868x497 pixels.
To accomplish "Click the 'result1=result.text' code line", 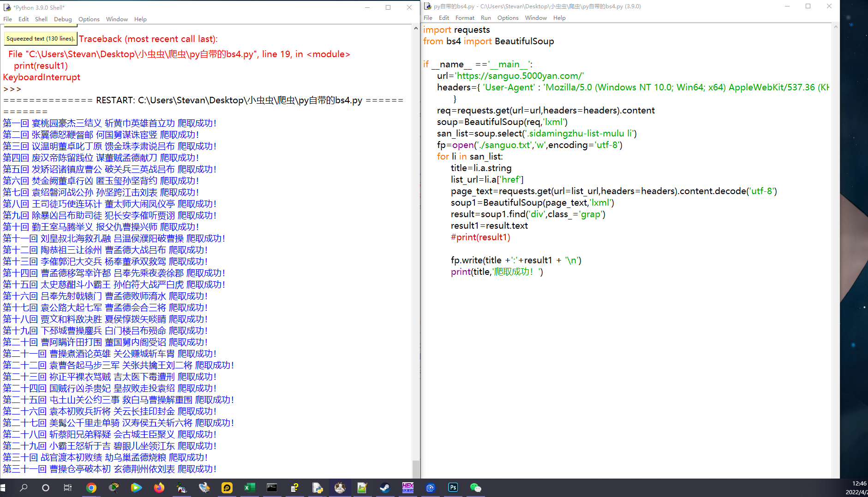I will 489,225.
